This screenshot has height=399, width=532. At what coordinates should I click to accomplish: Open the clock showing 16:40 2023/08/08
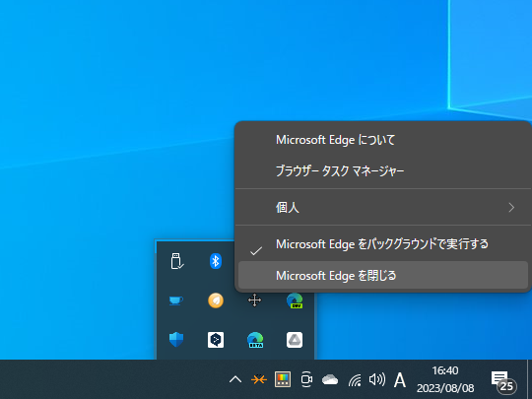coord(445,379)
